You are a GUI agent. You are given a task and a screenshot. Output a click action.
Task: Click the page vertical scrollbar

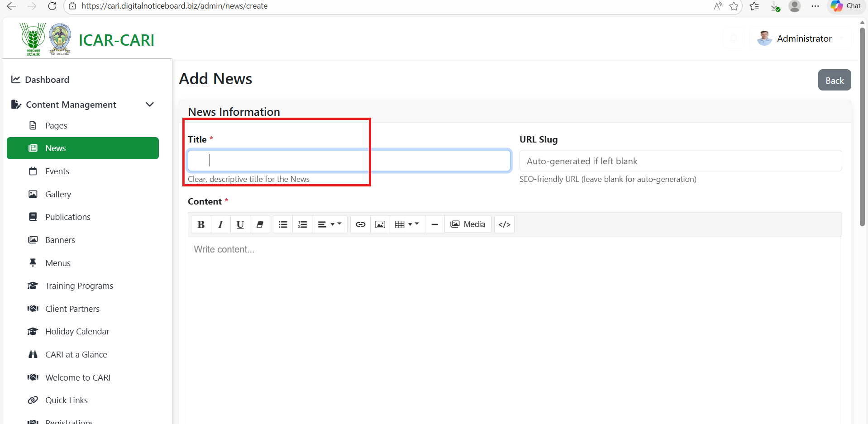[x=862, y=127]
